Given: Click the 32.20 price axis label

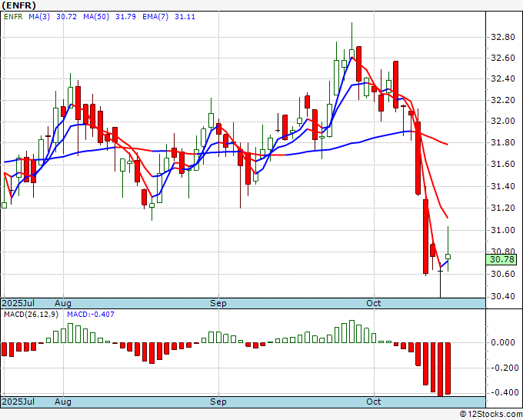Looking at the screenshot, I should [x=503, y=100].
